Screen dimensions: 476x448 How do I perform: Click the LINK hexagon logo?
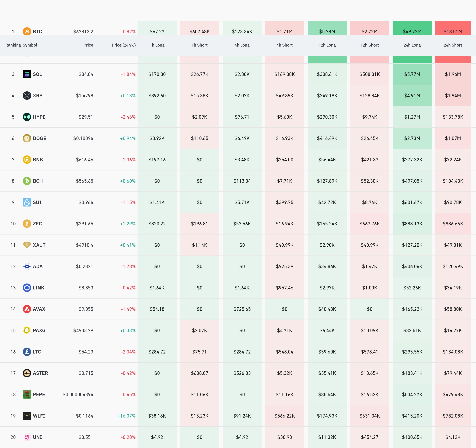click(27, 288)
